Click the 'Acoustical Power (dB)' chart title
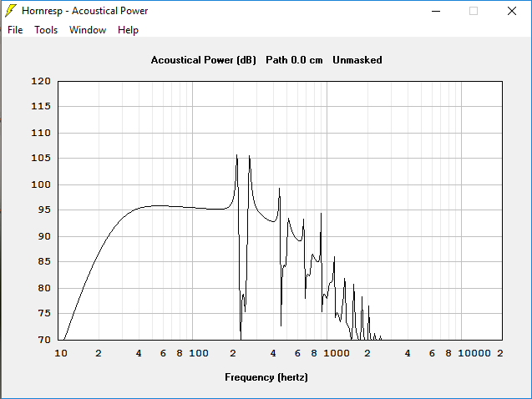The width and height of the screenshot is (532, 399). tap(204, 60)
